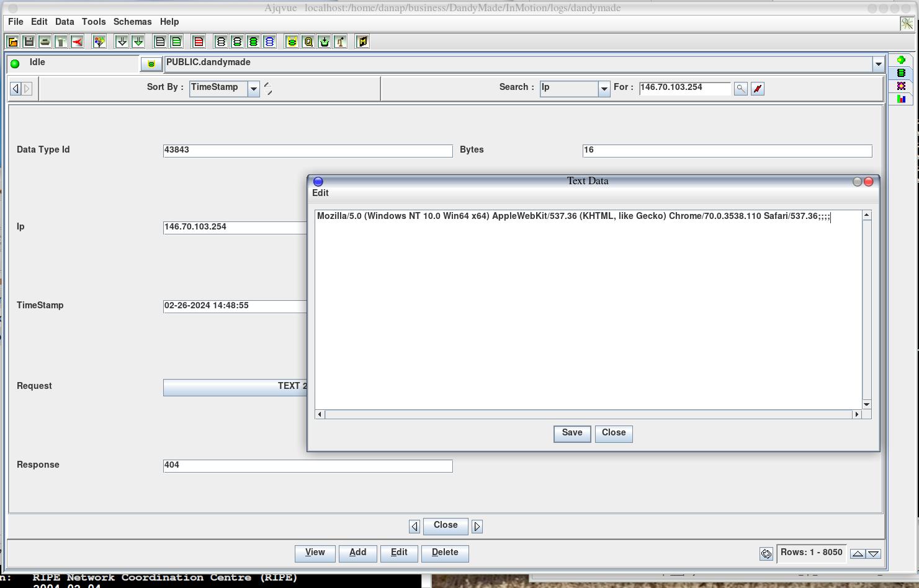Expand the PUBLIC.dandymade table selector dropdown
The height and width of the screenshot is (588, 919).
(x=878, y=64)
